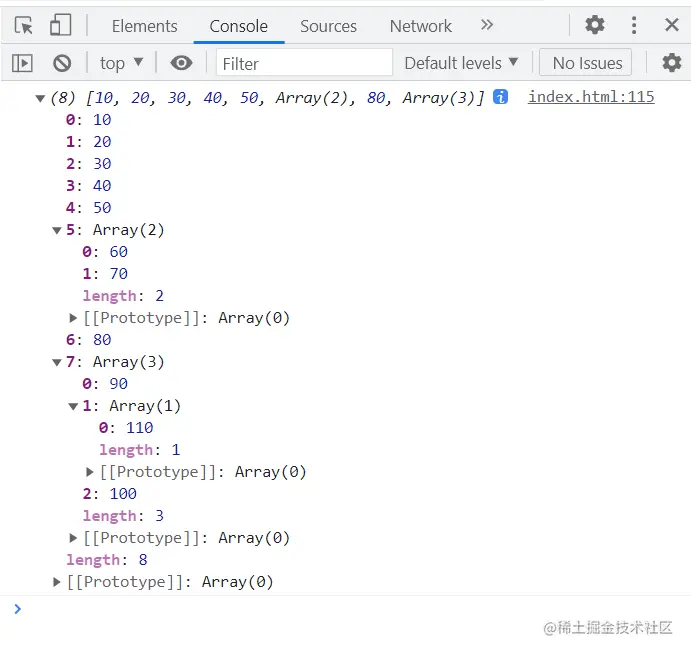Switch to the Sources tab

(328, 26)
